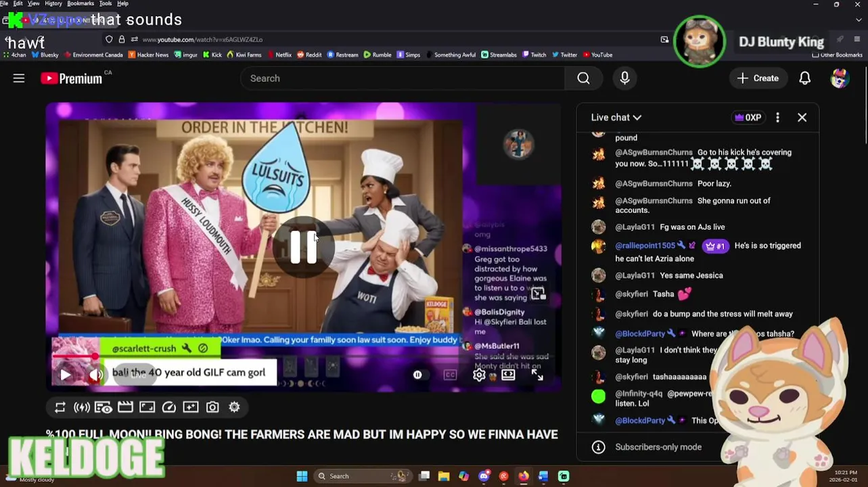Open the Streamlabs bookmark
Screen dimensions: 868x487
coord(499,55)
